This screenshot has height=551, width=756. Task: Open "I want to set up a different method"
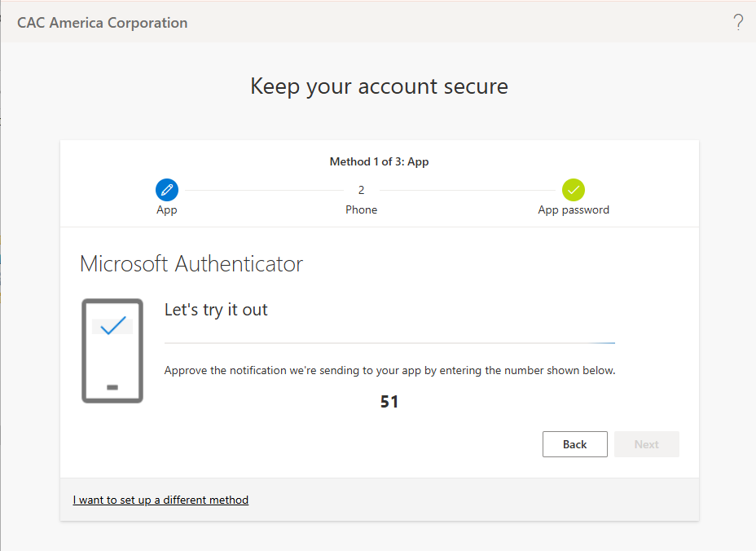(x=160, y=500)
